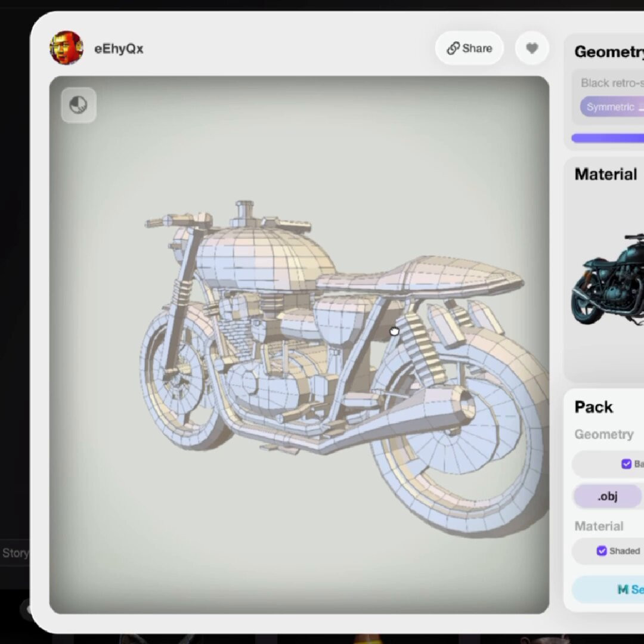
Task: Open the eEhyQx user avatar
Action: [x=66, y=48]
